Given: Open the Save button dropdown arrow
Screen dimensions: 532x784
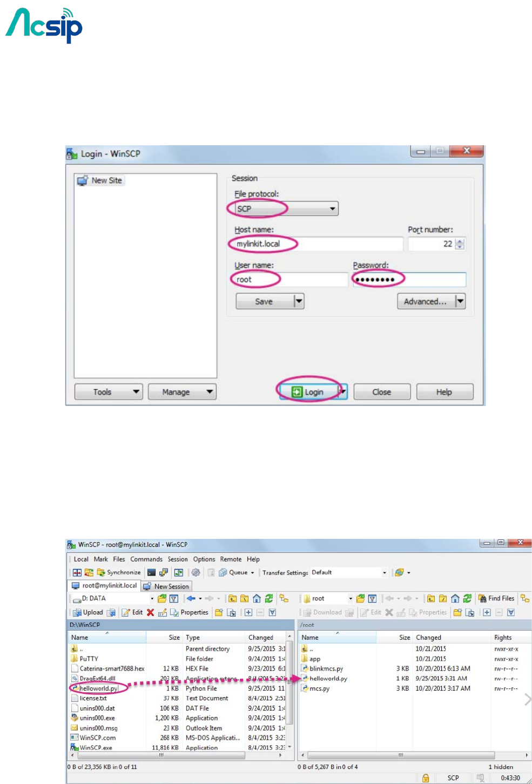Looking at the screenshot, I should coord(299,301).
